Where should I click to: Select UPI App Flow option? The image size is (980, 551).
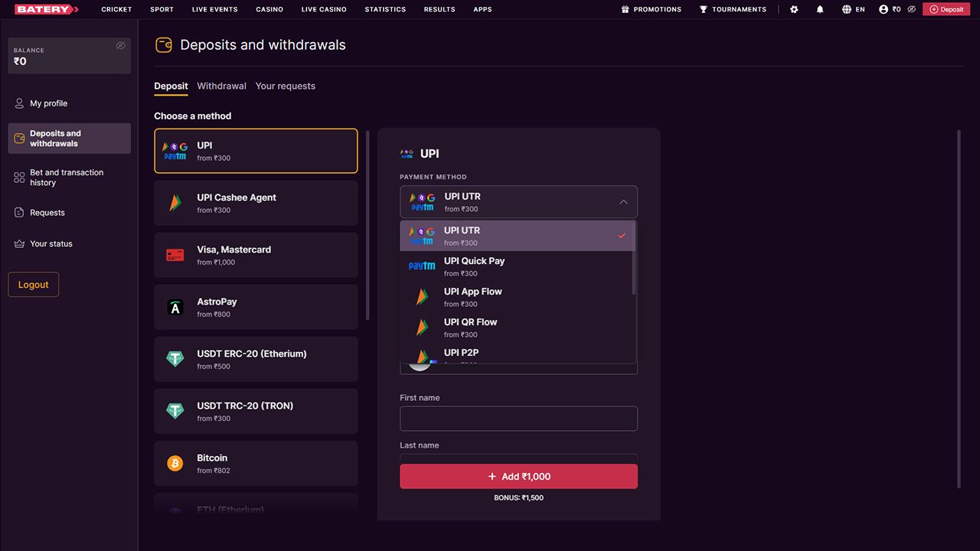coord(517,297)
